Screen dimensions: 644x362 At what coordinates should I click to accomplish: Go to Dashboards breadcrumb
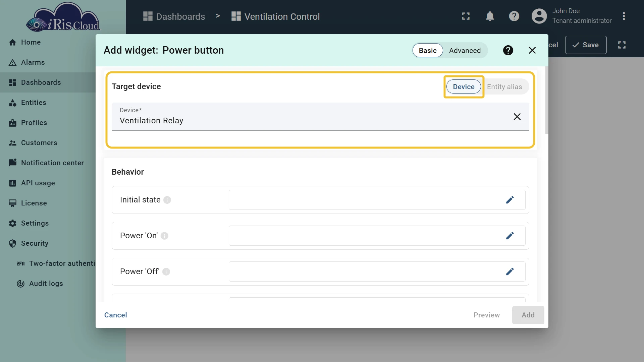174,16
